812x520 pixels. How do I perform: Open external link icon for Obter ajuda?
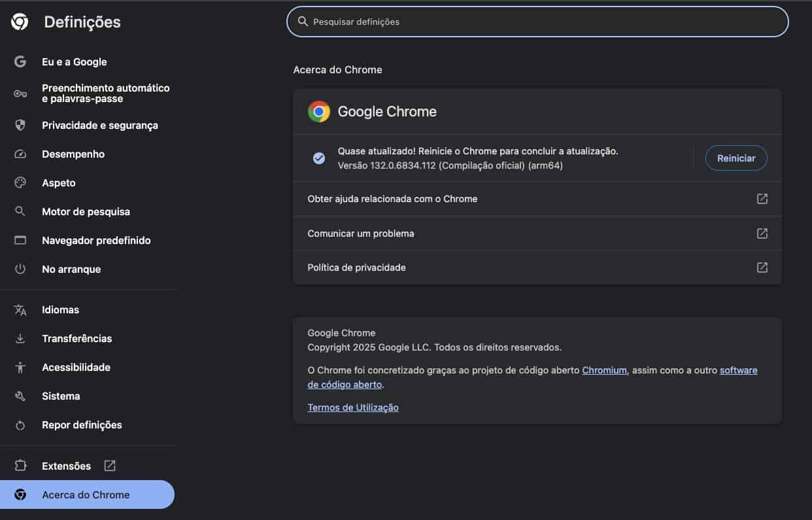[762, 199]
